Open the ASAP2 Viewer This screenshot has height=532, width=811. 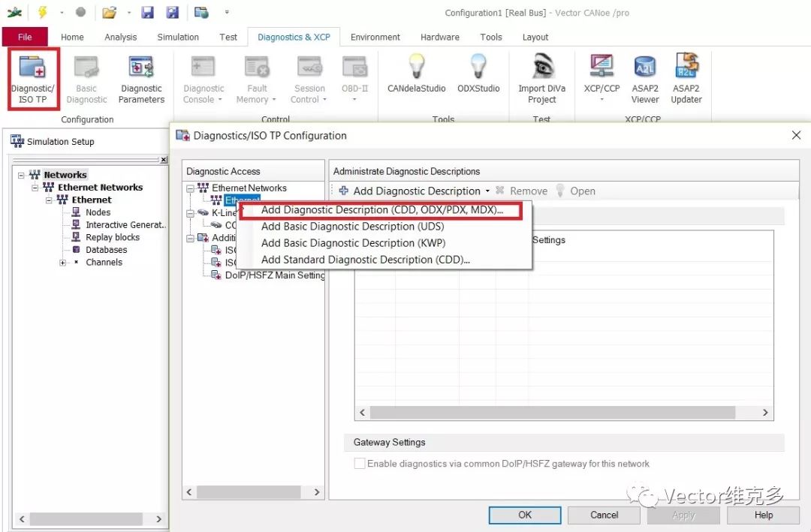click(x=645, y=79)
